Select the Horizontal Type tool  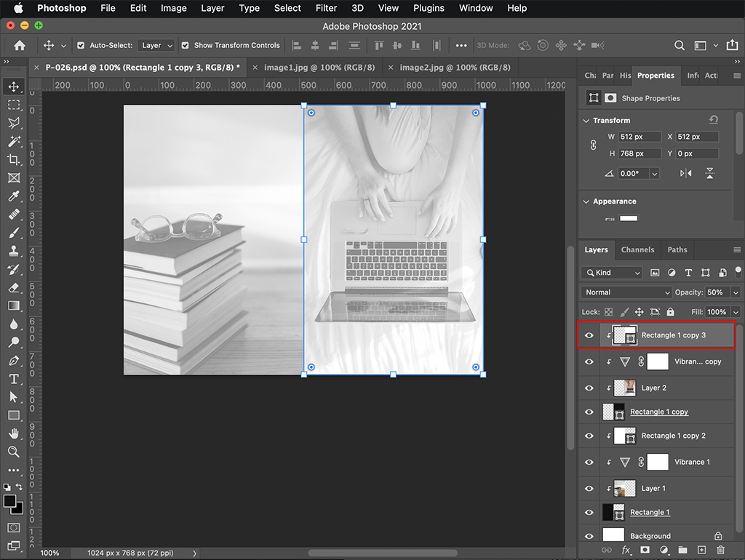click(x=14, y=379)
